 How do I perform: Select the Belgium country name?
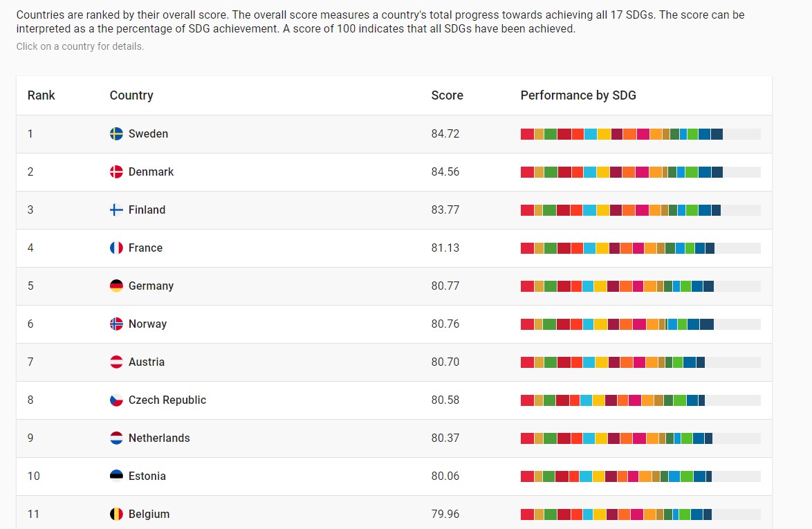149,514
